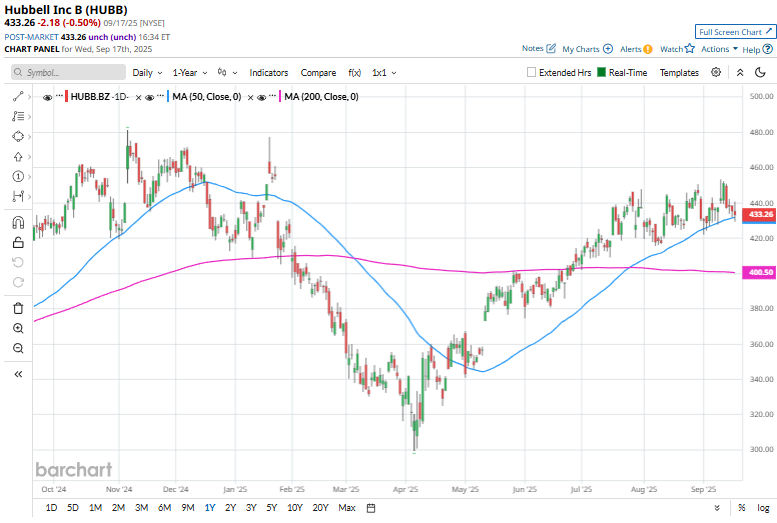
Task: Open the Indicators menu
Action: point(269,72)
